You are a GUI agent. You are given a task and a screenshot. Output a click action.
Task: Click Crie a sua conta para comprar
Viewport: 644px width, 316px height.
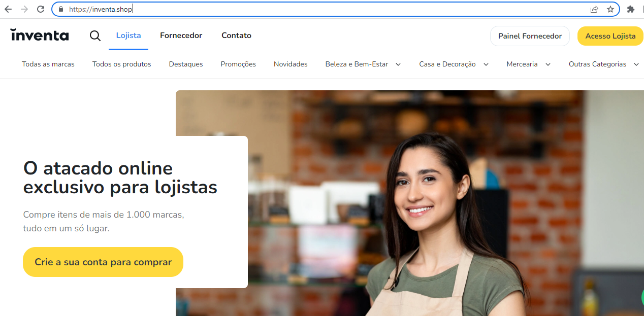coord(103,262)
